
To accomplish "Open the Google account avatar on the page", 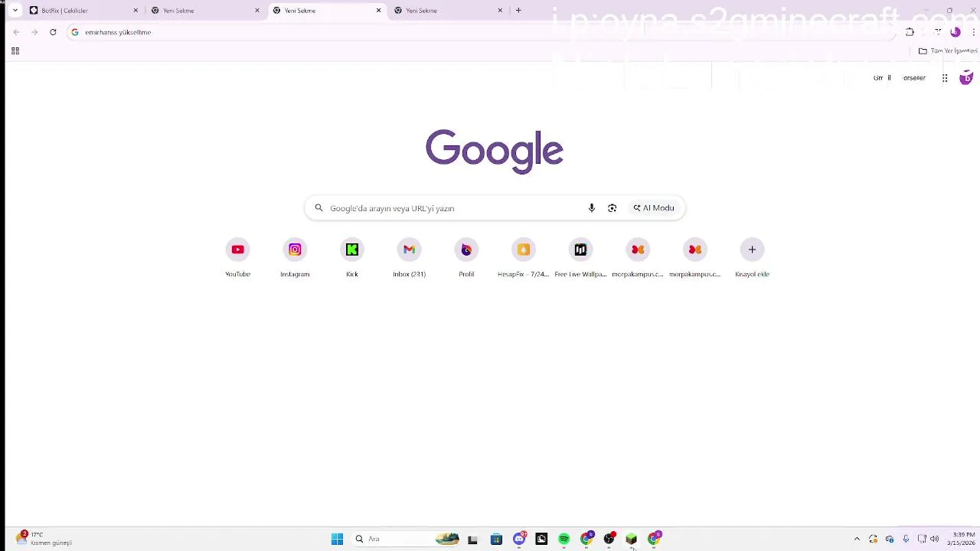I will pyautogui.click(x=966, y=78).
